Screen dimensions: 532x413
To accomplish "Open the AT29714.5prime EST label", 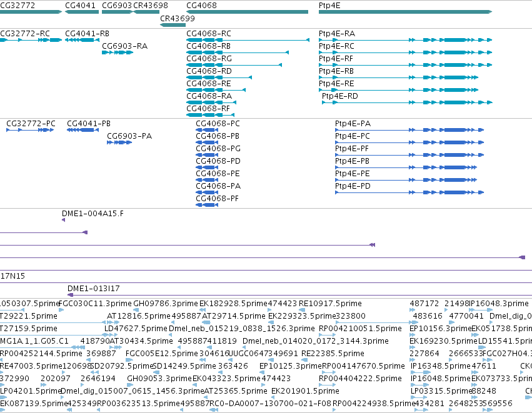I will click(x=234, y=316).
